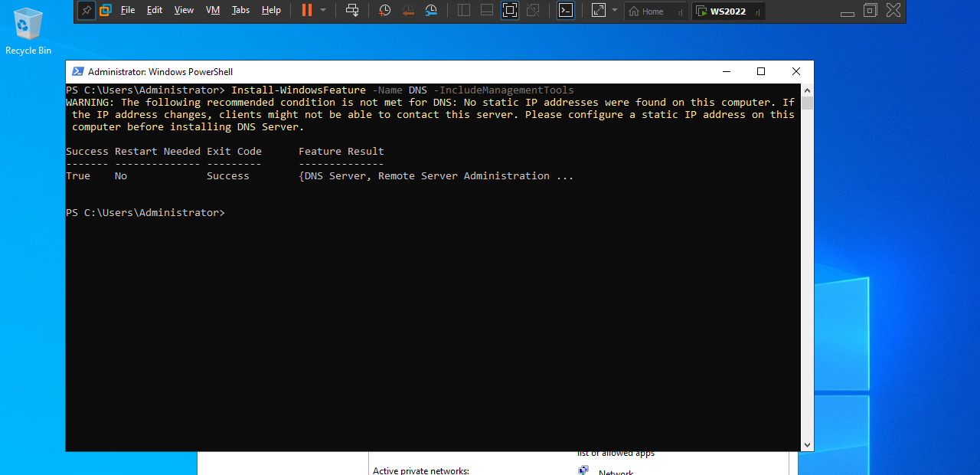
Task: Minimize the VMware toolbar window
Action: (847, 12)
